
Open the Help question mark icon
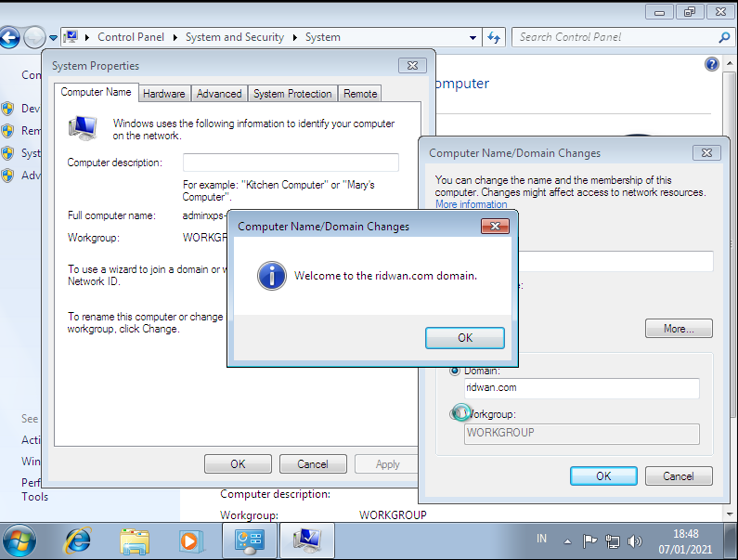click(x=712, y=64)
